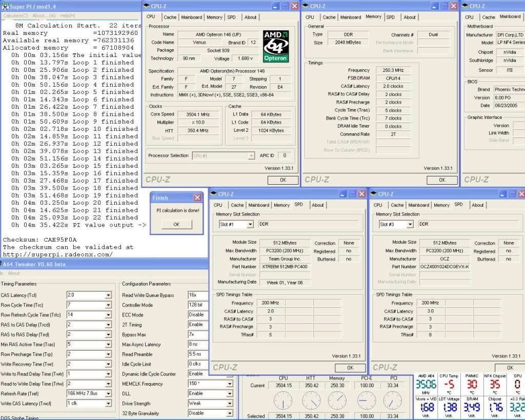Click the memory Frequency value 250.3 MHz

click(393, 70)
